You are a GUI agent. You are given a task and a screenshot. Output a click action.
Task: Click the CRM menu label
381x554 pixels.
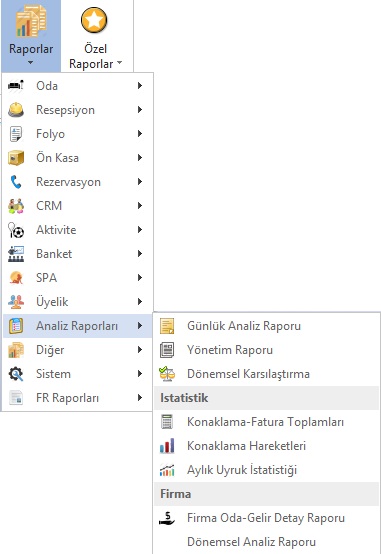coord(49,206)
